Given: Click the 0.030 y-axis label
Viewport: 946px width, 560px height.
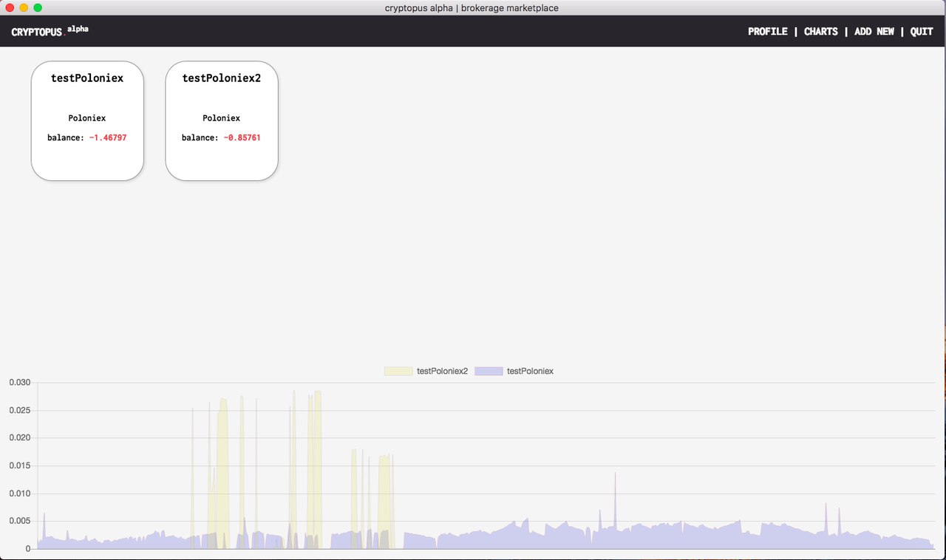Looking at the screenshot, I should pyautogui.click(x=20, y=383).
